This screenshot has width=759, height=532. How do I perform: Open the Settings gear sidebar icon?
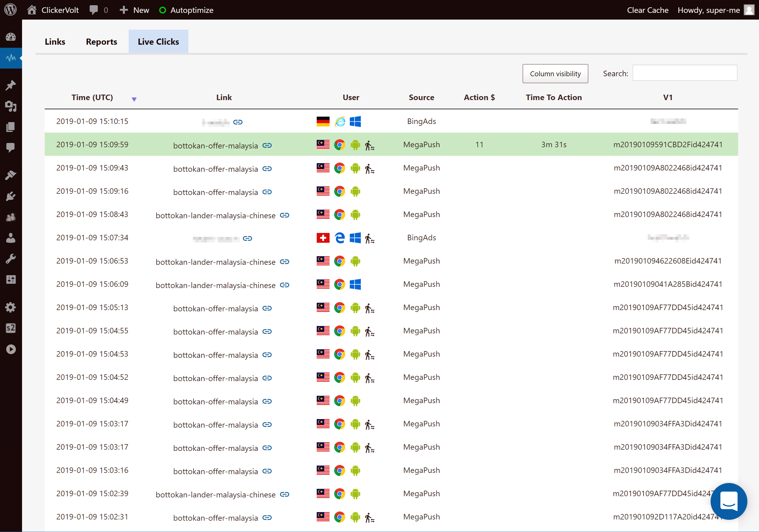[x=11, y=307]
